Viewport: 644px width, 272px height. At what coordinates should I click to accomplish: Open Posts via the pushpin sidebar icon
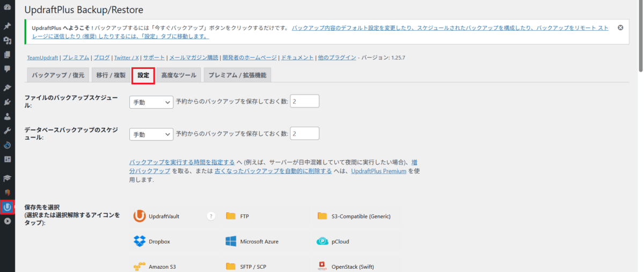click(8, 26)
